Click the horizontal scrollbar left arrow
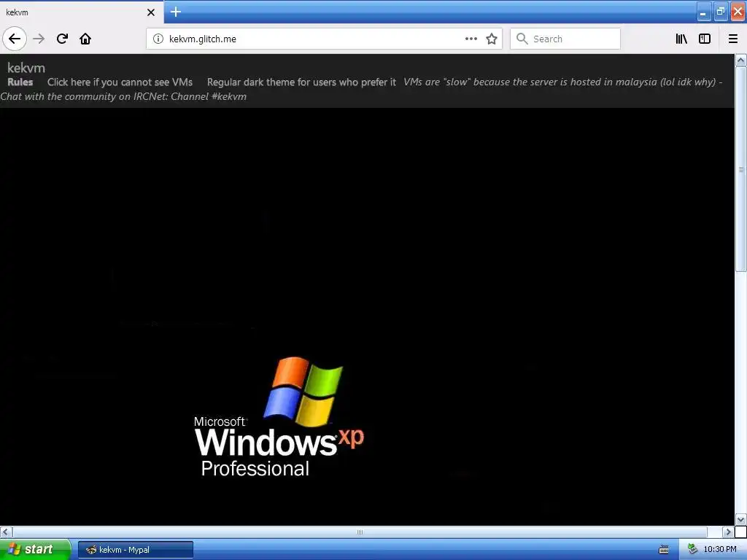The image size is (747, 560). coord(6,532)
